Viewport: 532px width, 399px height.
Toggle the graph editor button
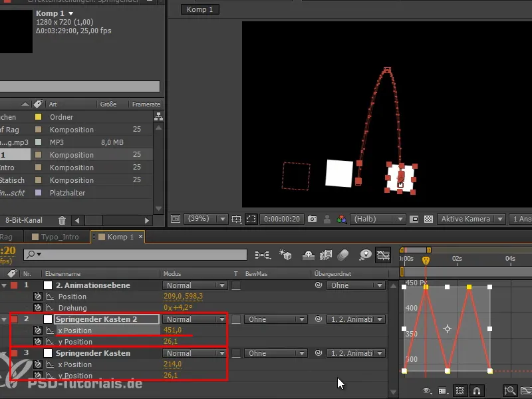[x=383, y=255]
